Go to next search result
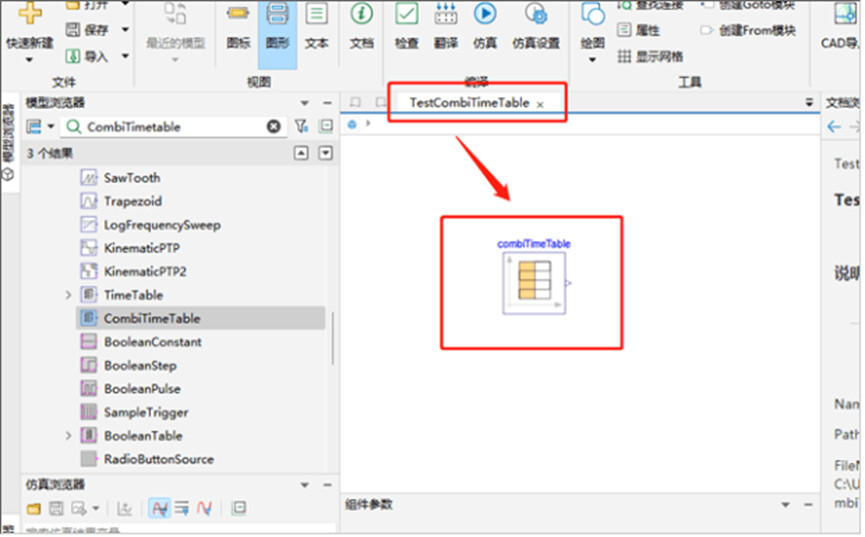This screenshot has width=865, height=537. point(326,153)
